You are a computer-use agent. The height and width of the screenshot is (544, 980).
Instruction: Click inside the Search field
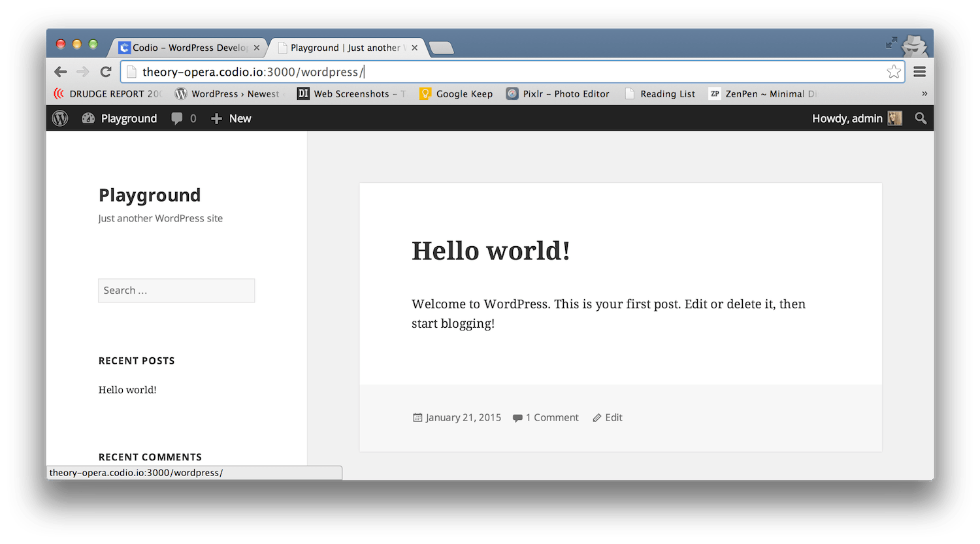[x=176, y=290]
